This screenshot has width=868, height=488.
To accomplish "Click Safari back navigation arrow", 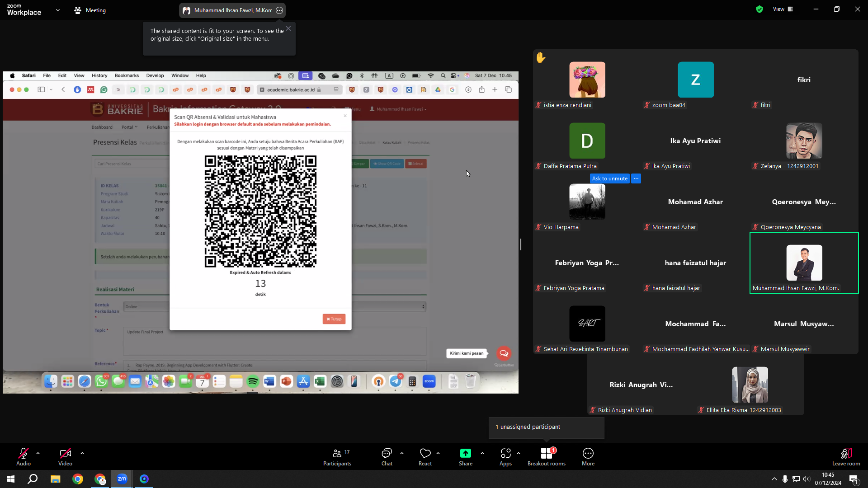I will coord(63,90).
